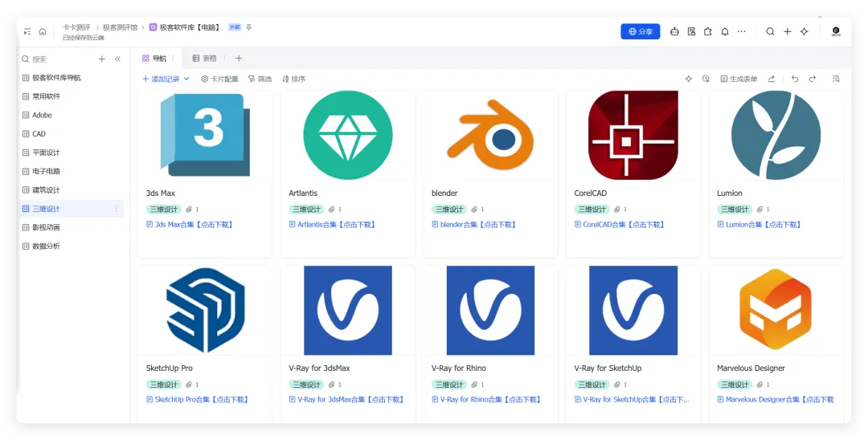This screenshot has height=440, width=868.
Task: Click the plus icon beside the header search
Action: tap(787, 31)
